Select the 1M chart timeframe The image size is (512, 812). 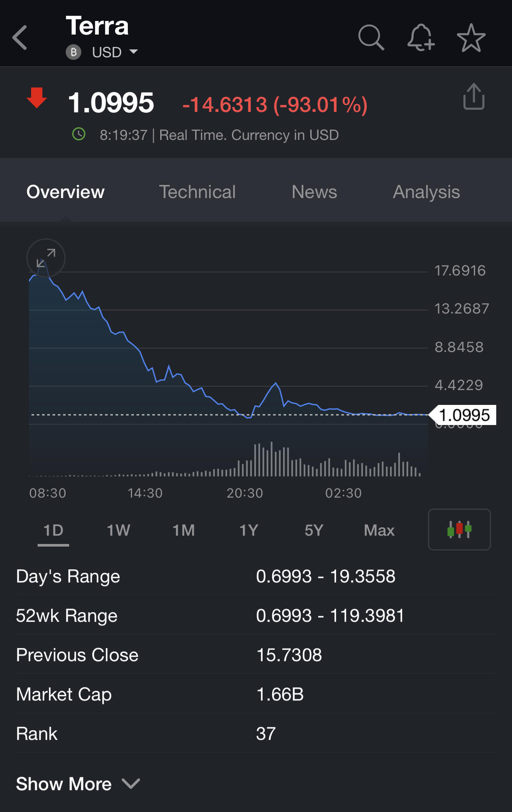(x=183, y=530)
